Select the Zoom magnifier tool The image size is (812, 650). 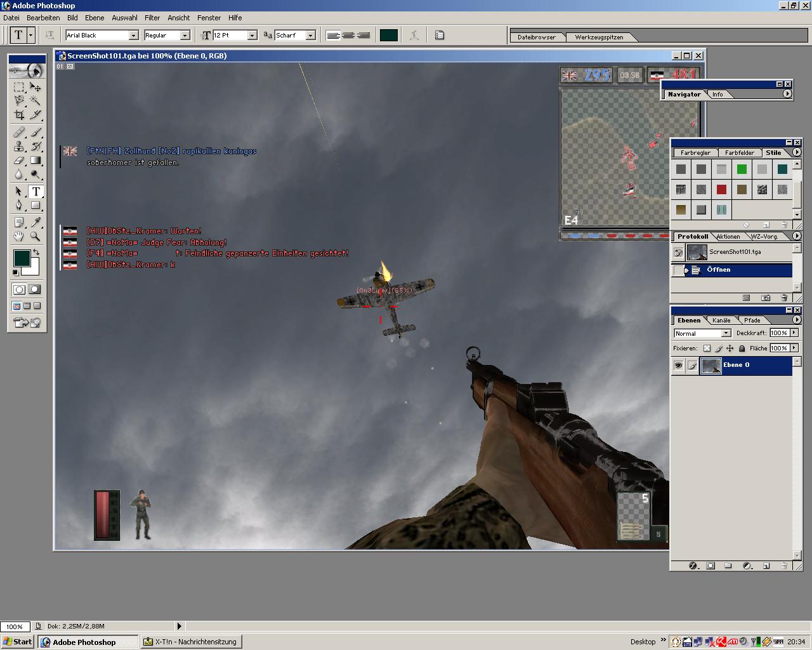click(x=36, y=236)
